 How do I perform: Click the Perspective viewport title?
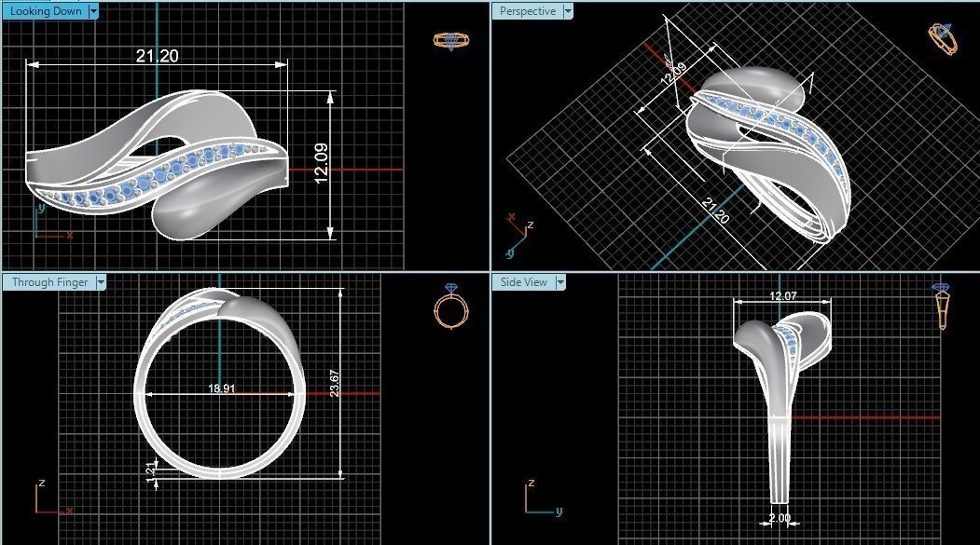pos(528,11)
